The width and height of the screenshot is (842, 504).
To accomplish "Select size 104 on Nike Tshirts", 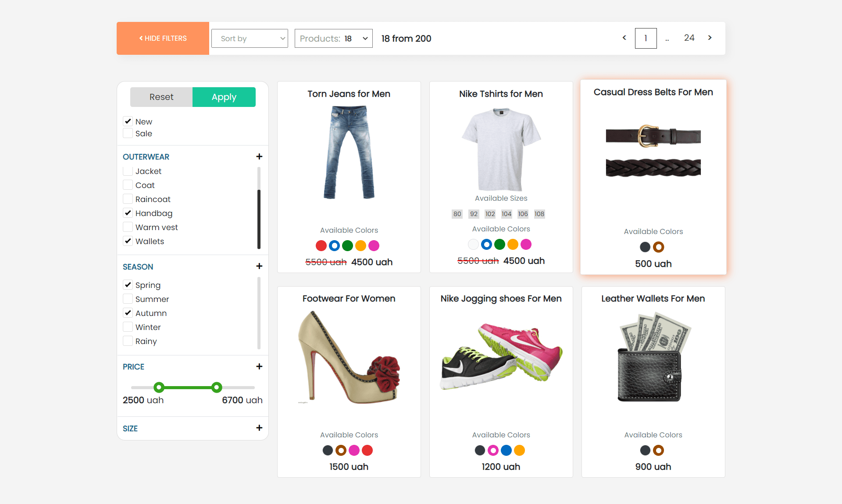I will [x=506, y=214].
